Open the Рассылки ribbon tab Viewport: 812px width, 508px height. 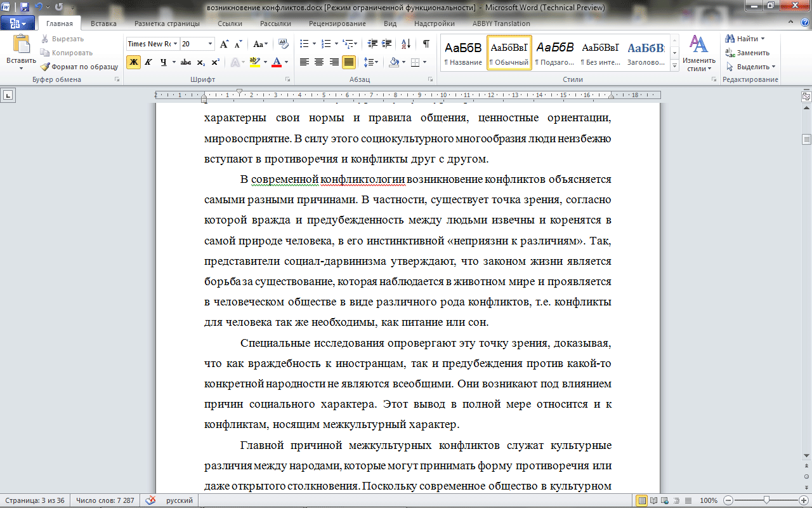[x=275, y=23]
